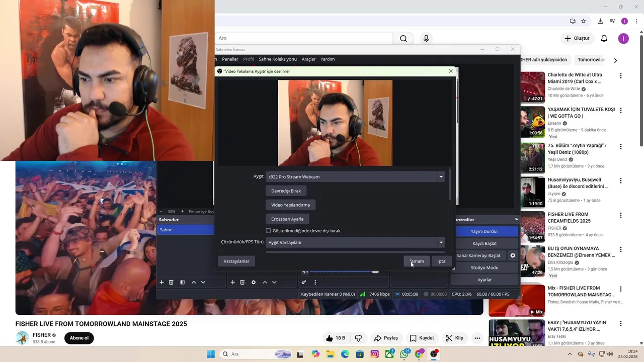This screenshot has height=362, width=644.
Task: Share video with Paylaş button
Action: [386, 338]
